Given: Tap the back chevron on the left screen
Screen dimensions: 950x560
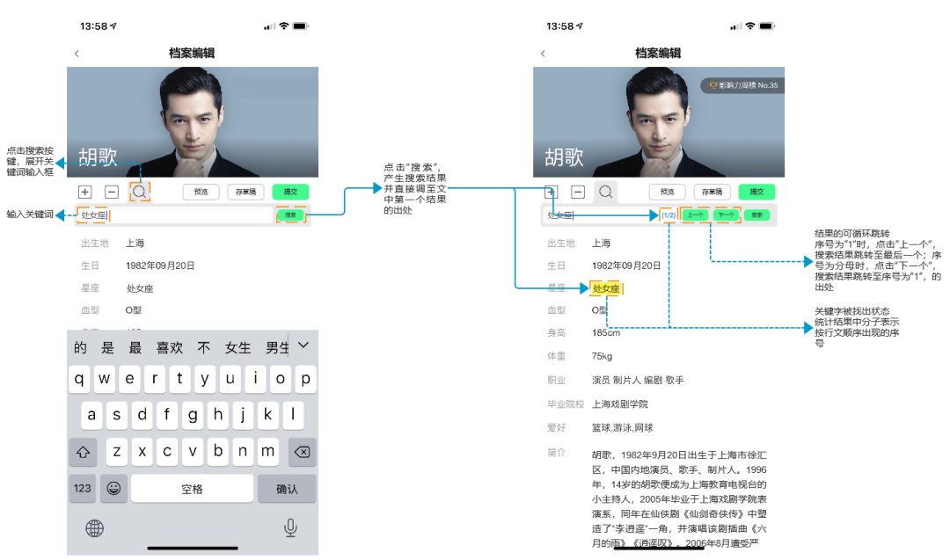Looking at the screenshot, I should [x=77, y=53].
